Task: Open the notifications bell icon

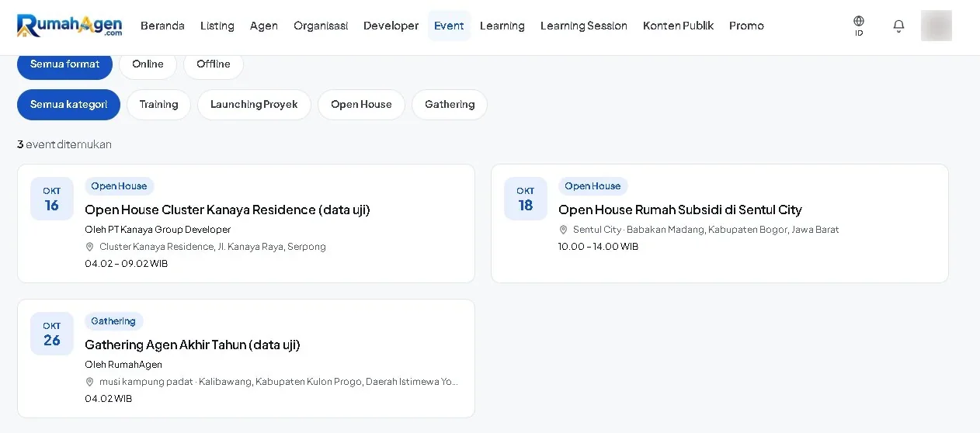Action: (898, 26)
